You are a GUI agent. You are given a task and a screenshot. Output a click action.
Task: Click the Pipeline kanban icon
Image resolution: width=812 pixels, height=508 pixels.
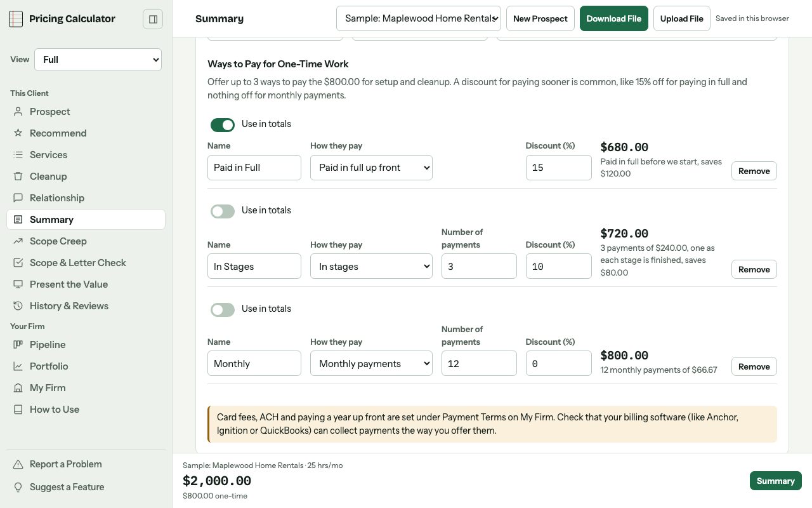[x=18, y=345]
